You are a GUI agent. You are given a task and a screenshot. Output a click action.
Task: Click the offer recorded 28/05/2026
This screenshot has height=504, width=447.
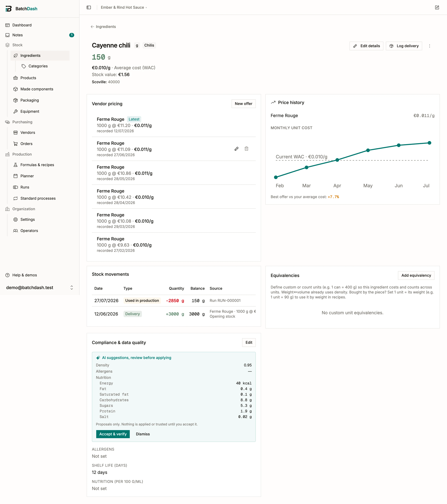174,173
